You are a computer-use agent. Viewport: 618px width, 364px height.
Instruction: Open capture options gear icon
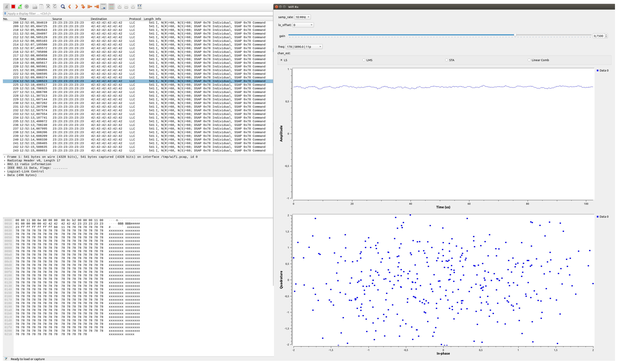27,7
